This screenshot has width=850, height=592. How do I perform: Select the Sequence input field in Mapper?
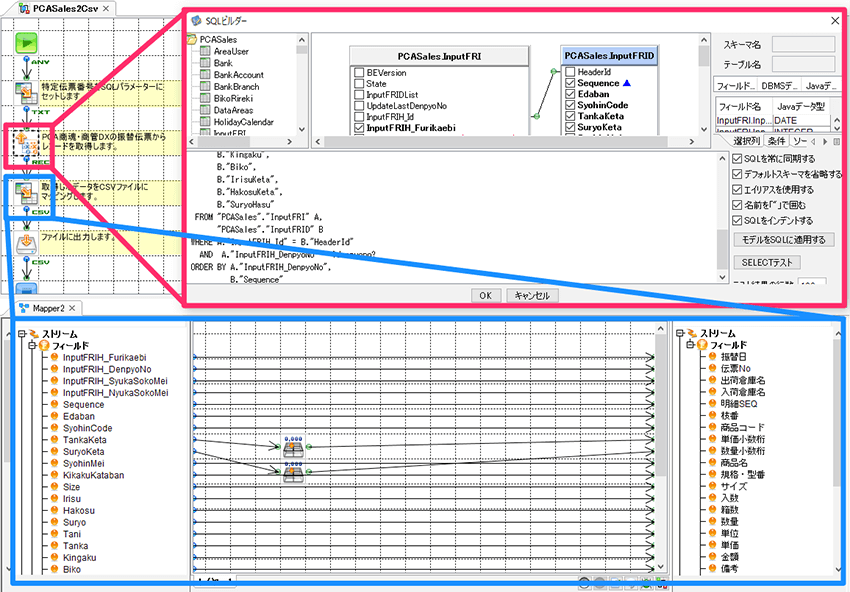[x=83, y=404]
